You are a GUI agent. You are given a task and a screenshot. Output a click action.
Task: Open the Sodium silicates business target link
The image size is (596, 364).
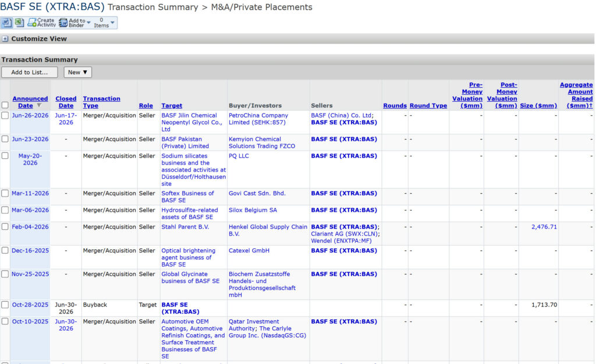[193, 170]
